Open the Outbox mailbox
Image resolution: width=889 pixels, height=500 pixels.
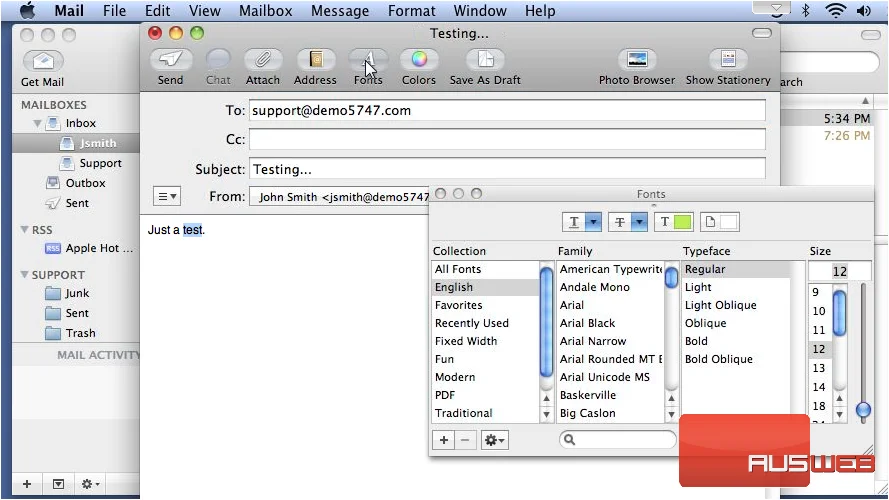85,183
